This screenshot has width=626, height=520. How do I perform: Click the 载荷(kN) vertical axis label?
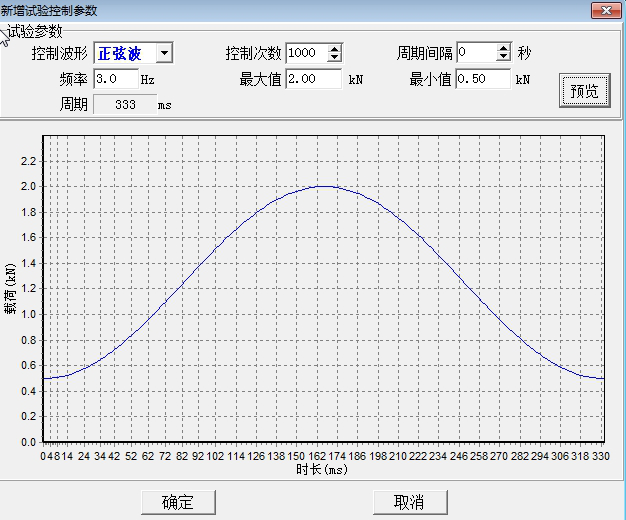11,298
